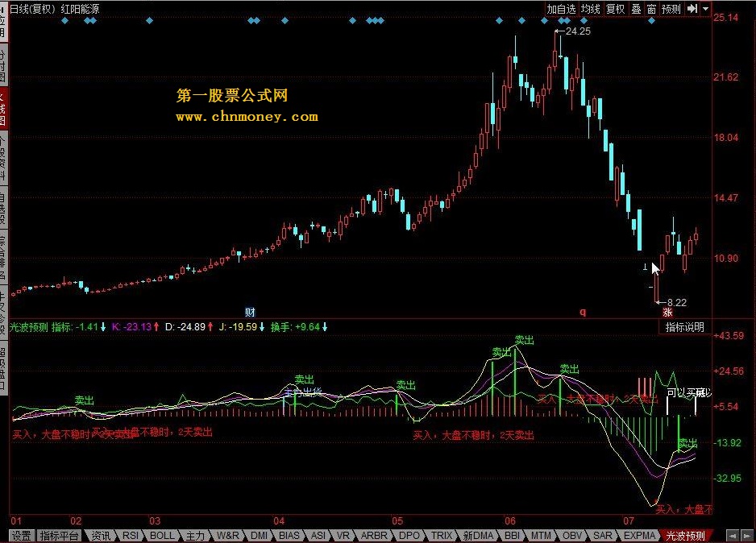Open the 综合排名 side tab
The image size is (756, 543).
(x=3, y=257)
